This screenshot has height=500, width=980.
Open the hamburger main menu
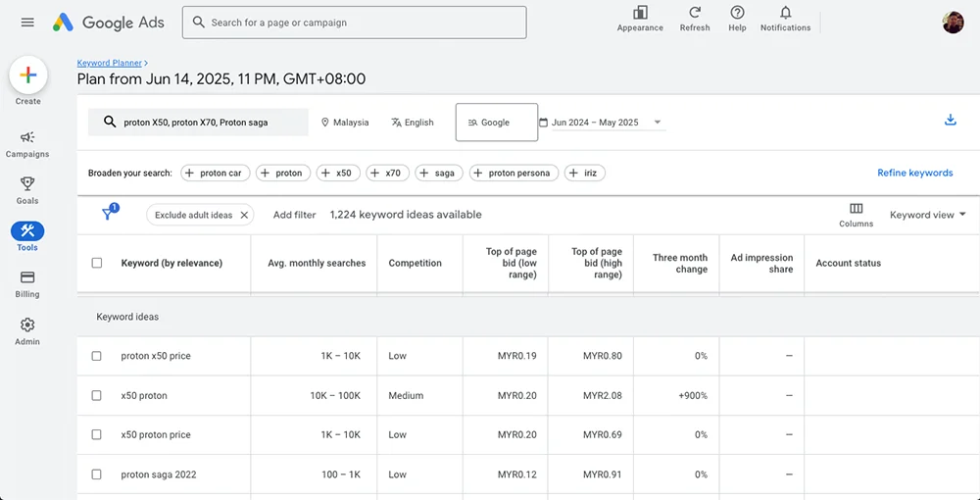tap(27, 23)
